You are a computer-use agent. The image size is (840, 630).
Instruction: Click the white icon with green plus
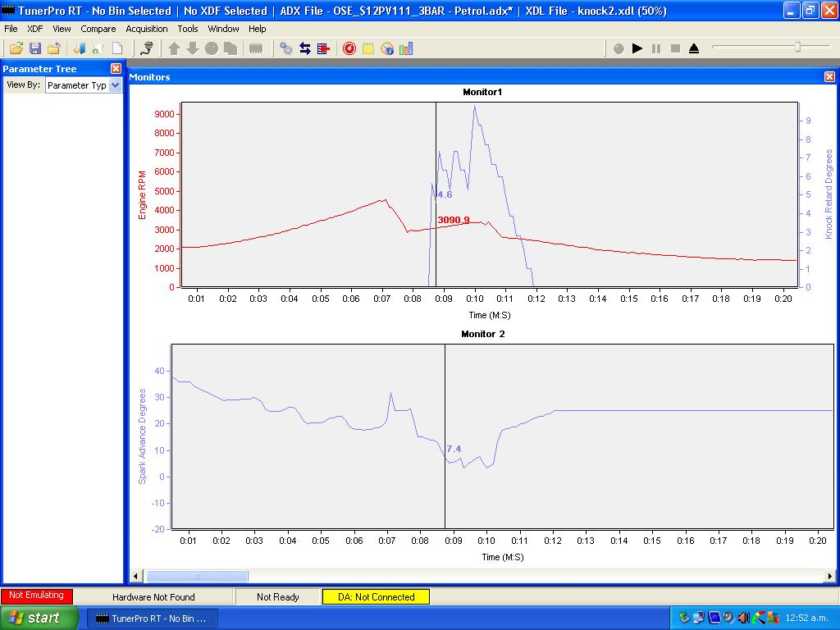(98, 48)
